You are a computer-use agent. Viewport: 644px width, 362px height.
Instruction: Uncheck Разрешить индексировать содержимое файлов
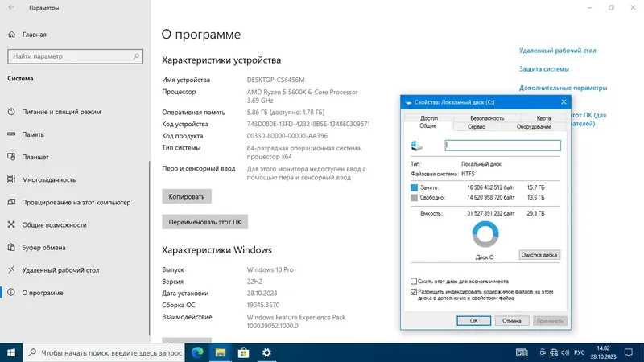click(x=414, y=292)
